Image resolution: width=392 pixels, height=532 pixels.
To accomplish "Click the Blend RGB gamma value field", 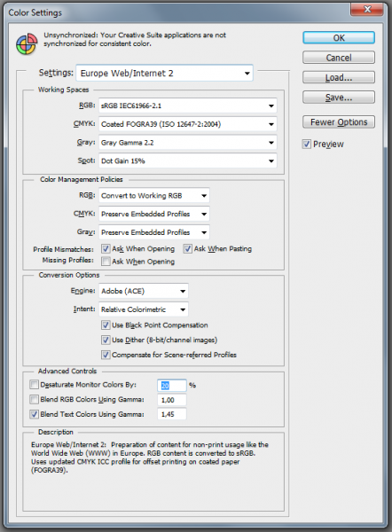I will pyautogui.click(x=172, y=400).
